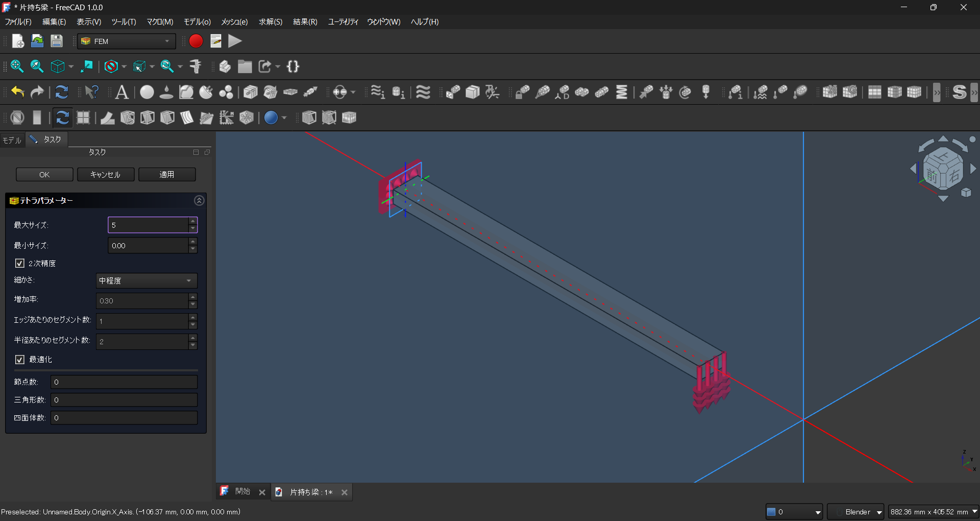
Task: Open the macros dialog notepad icon
Action: 215,41
